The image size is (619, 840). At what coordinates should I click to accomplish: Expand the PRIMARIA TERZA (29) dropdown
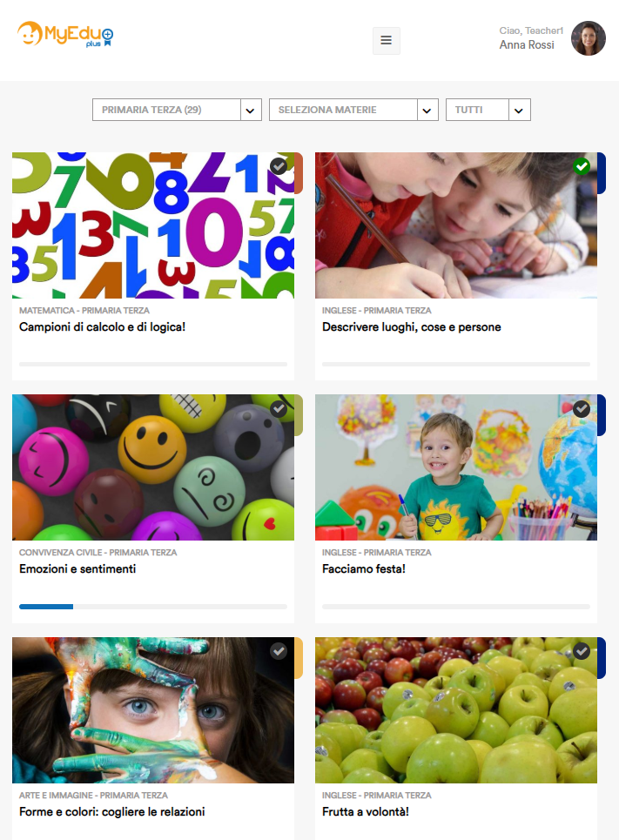coord(177,110)
